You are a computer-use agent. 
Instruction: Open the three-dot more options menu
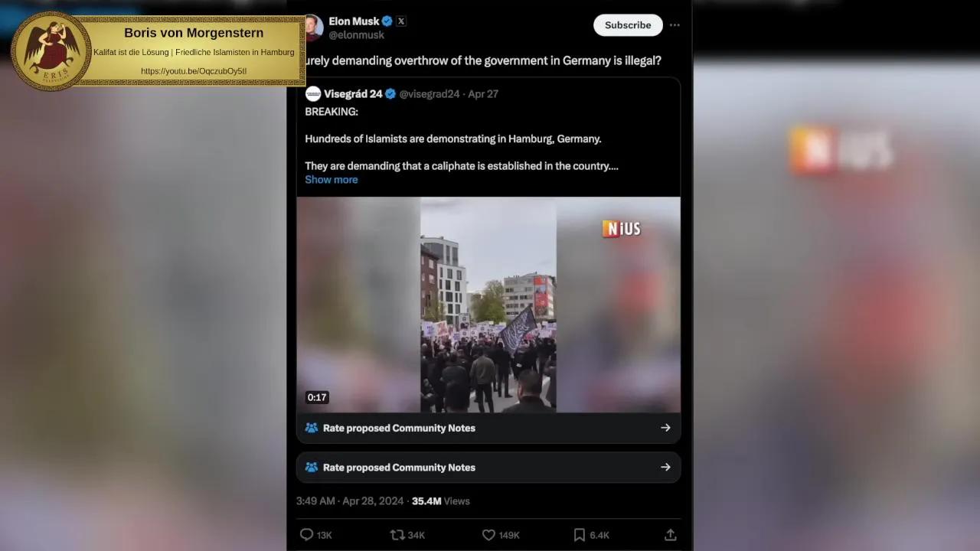pos(675,25)
